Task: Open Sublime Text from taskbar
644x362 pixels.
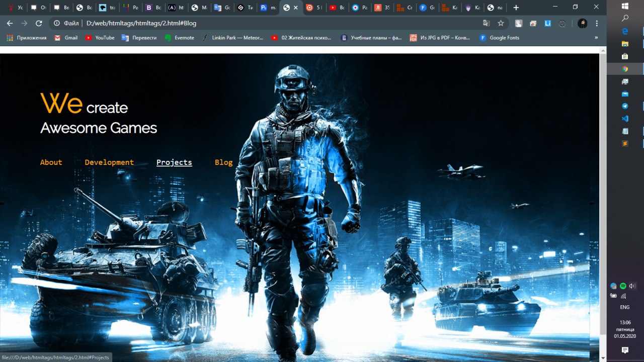Action: [x=625, y=144]
